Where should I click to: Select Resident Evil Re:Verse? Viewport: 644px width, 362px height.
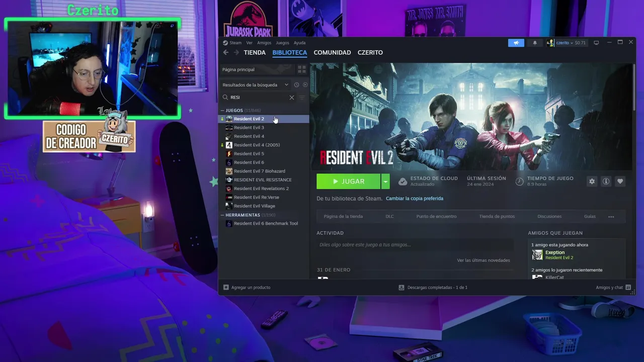264,197
